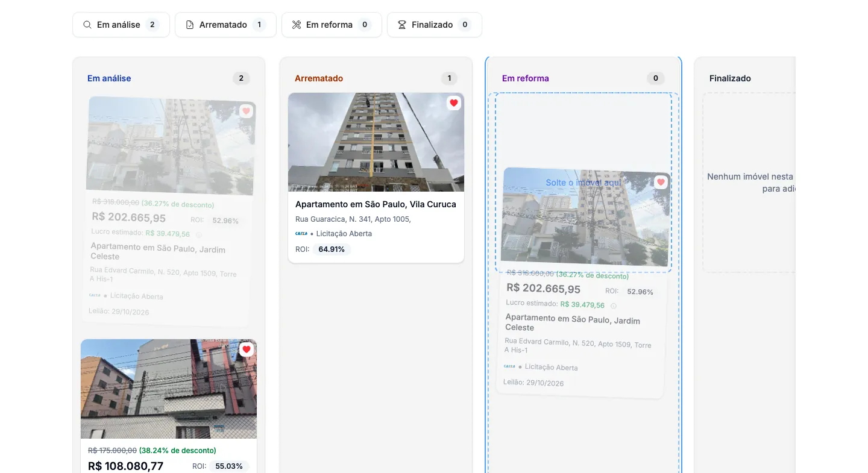Toggle heart on dragged card in Em reforma

click(661, 182)
